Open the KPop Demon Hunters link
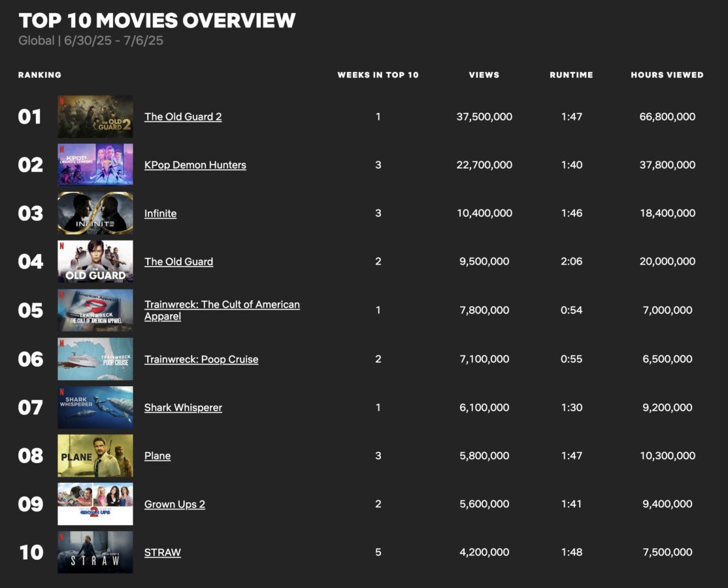The height and width of the screenshot is (588, 728). [x=195, y=165]
